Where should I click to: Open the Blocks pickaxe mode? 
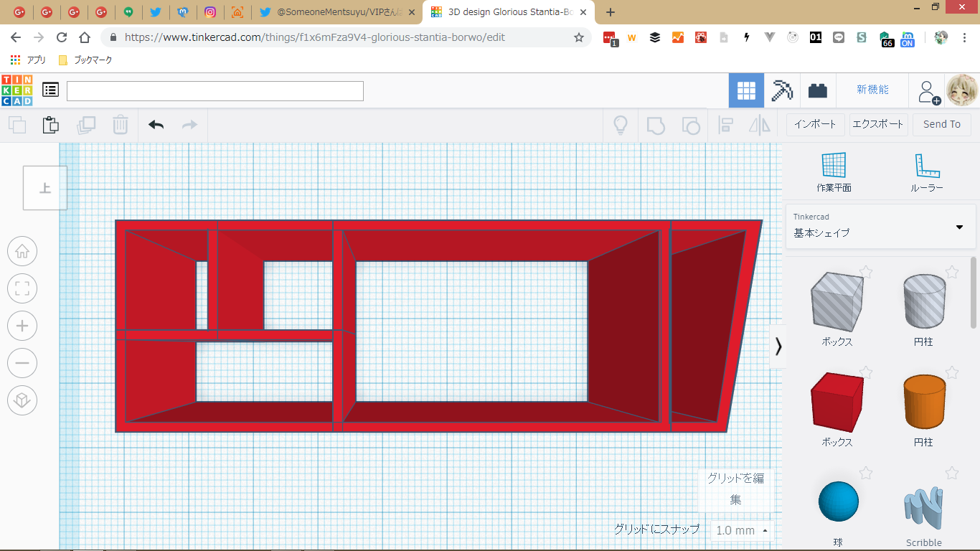[782, 90]
